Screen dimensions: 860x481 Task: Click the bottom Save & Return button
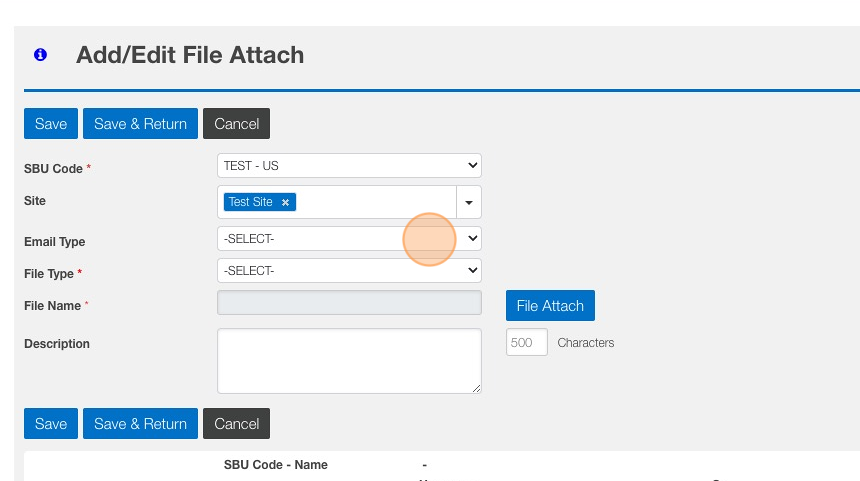coord(140,424)
